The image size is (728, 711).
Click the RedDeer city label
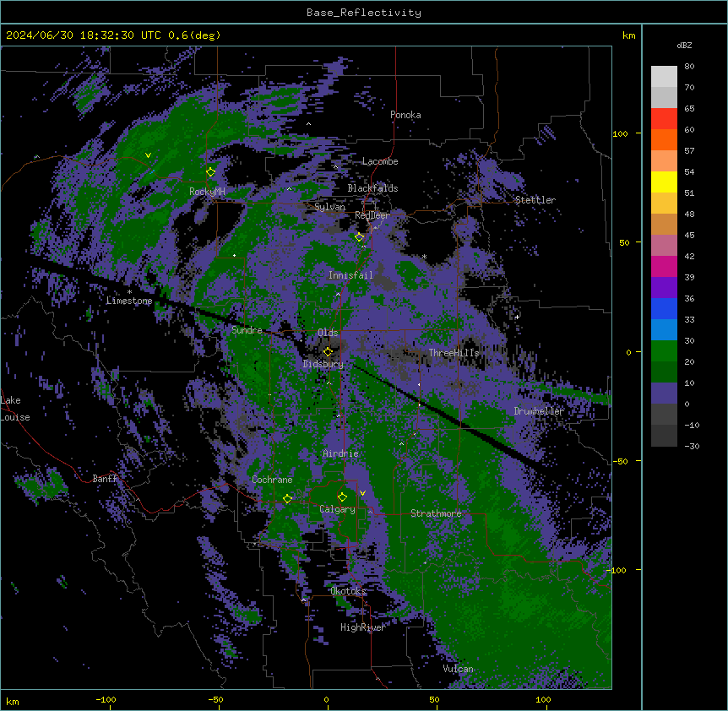click(x=372, y=215)
